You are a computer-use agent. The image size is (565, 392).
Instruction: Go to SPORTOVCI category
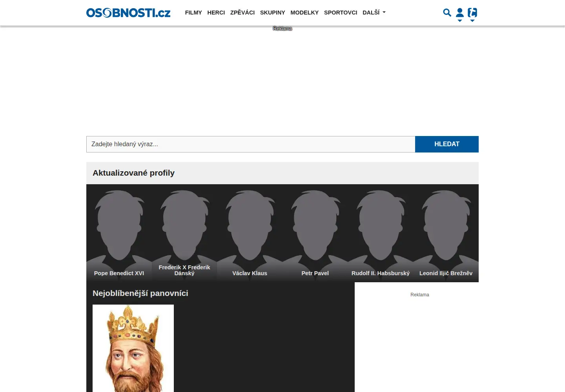point(341,13)
